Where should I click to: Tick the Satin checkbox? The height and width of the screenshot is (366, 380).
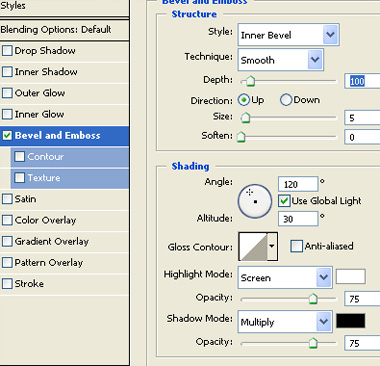click(7, 199)
